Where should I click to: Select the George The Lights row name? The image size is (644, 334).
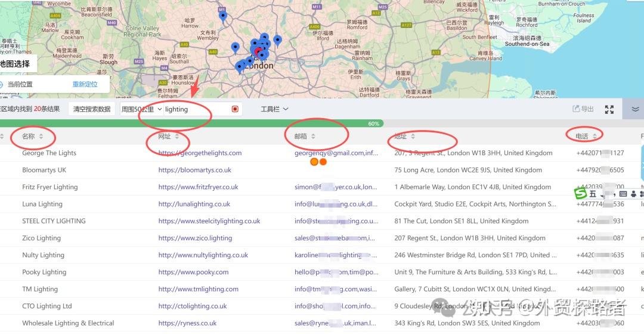[49, 153]
